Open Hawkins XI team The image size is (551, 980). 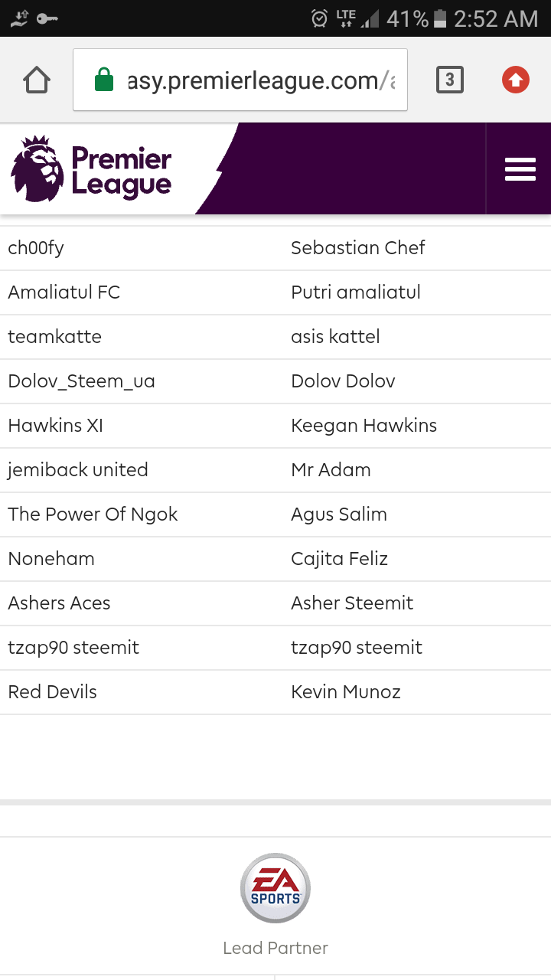pyautogui.click(x=56, y=426)
